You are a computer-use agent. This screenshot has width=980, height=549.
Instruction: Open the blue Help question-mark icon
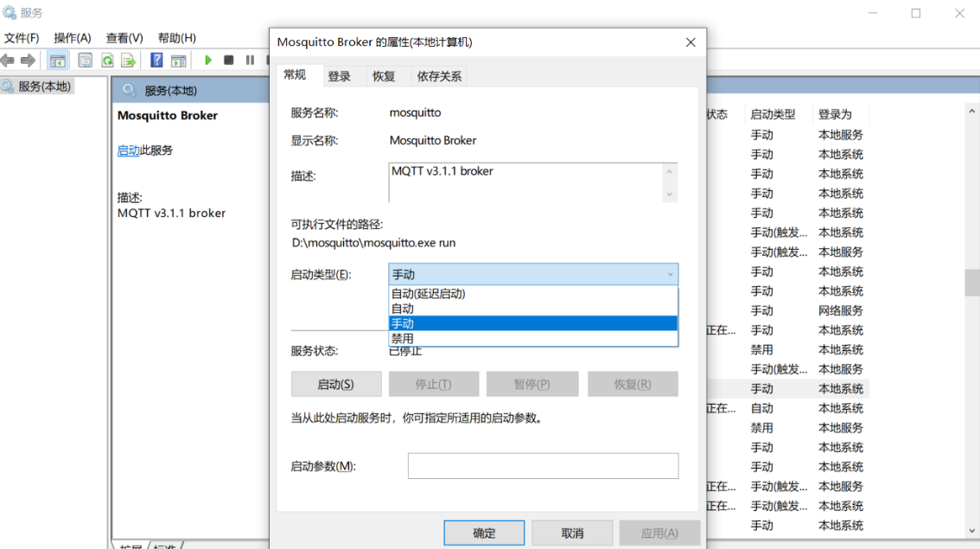tap(156, 61)
